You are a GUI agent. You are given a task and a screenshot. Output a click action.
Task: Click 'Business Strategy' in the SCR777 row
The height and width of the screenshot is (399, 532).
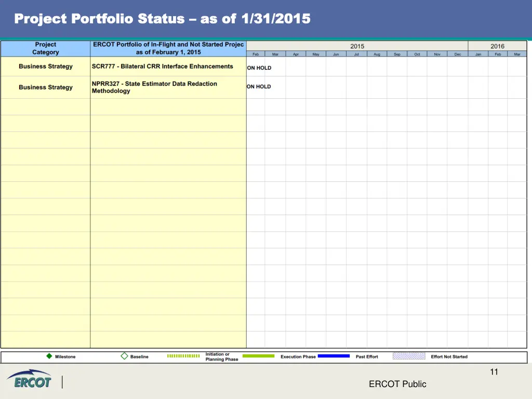46,66
